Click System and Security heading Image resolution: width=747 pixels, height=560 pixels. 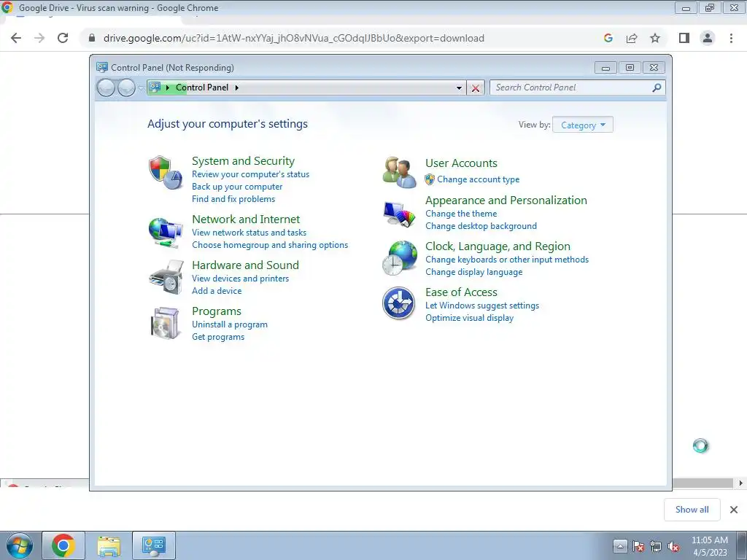[x=243, y=161]
